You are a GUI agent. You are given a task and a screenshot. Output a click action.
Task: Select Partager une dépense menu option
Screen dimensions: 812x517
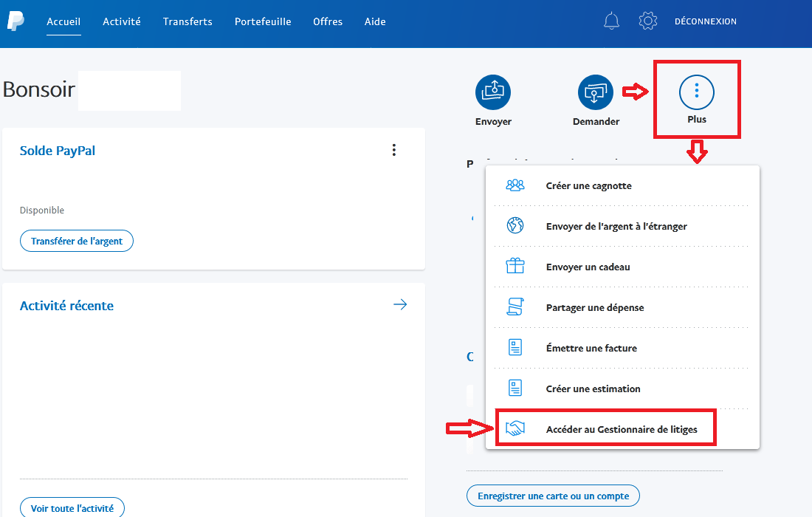tap(594, 307)
